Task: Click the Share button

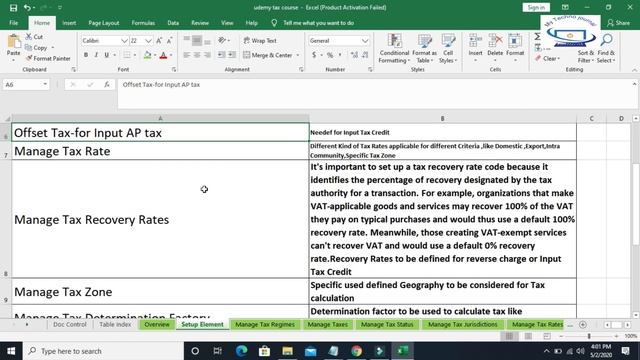Action: tap(618, 23)
